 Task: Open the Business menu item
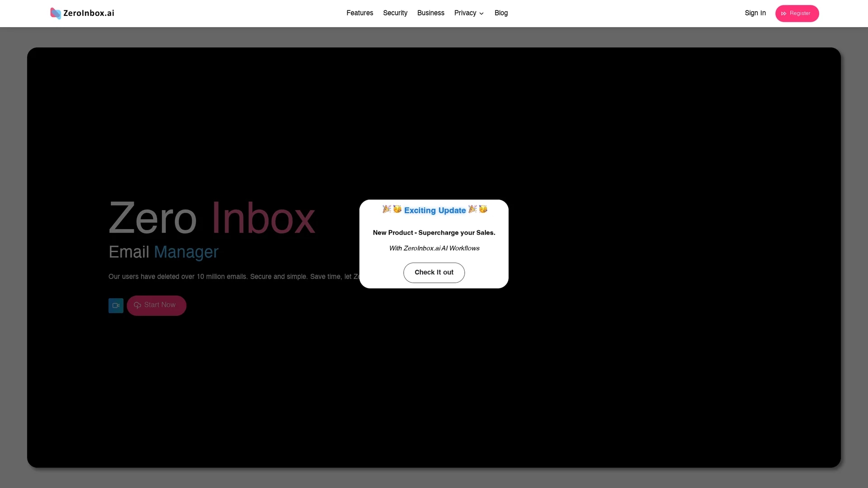coord(431,13)
